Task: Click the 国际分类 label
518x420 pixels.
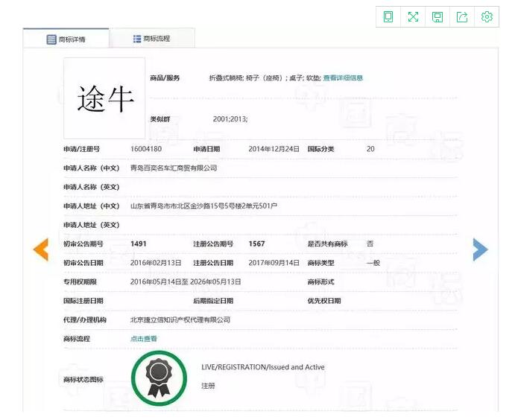Action: pos(320,149)
